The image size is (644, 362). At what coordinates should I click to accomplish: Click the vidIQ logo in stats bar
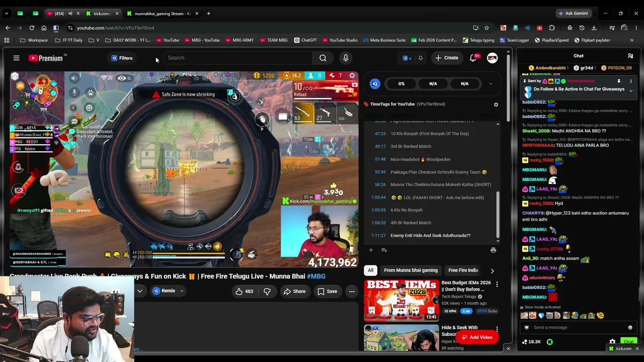375,84
